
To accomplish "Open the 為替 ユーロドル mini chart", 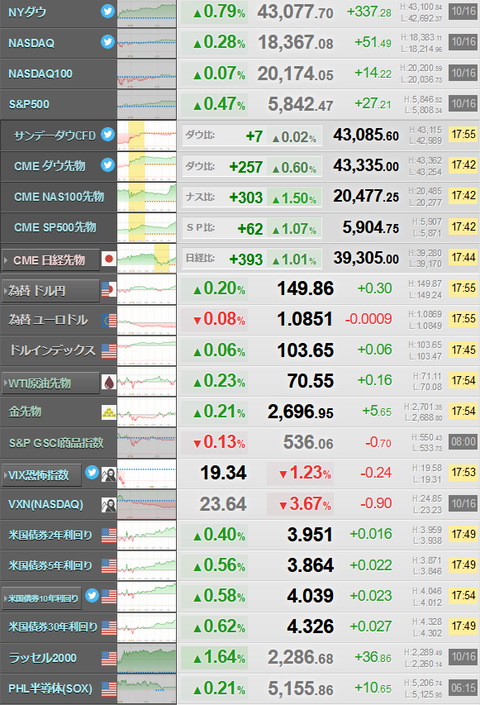I will 147,320.
